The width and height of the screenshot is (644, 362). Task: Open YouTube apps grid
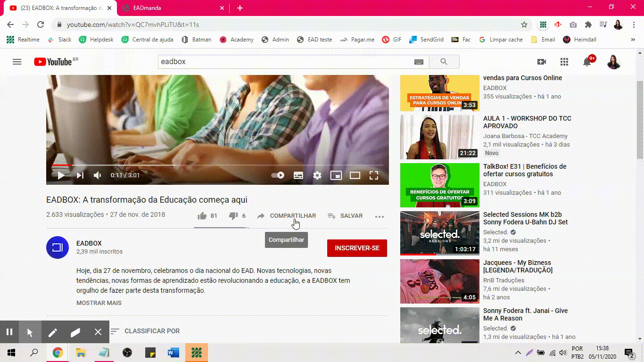[564, 62]
